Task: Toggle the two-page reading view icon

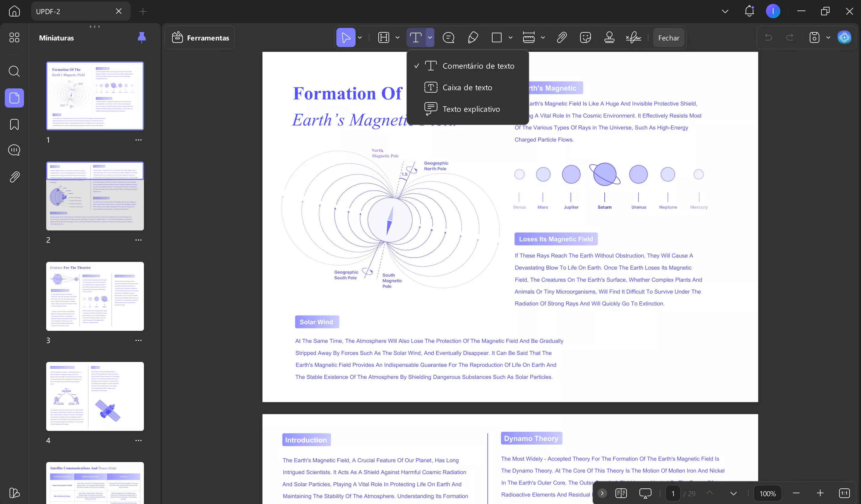Action: click(x=621, y=493)
